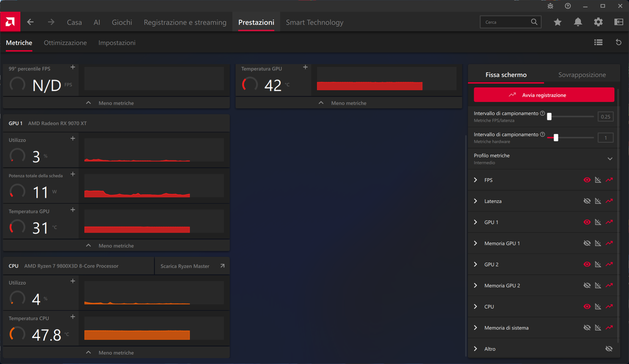Screen dimensions: 629x364
Task: Hide CPU with its eye icon
Action: 587,307
